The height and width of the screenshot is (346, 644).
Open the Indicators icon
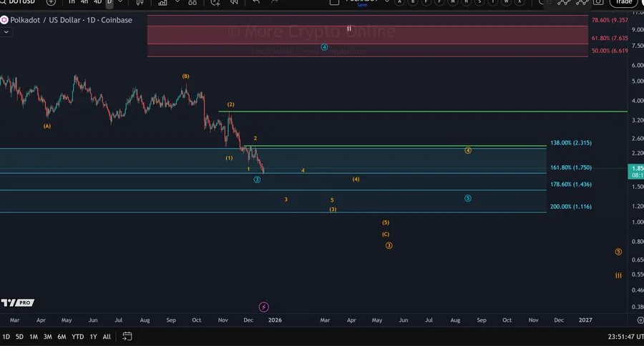[x=163, y=2]
